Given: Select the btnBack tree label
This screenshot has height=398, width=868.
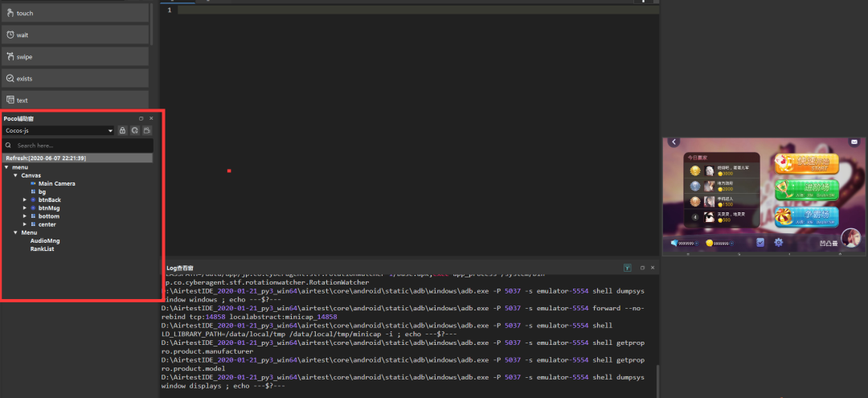Looking at the screenshot, I should pyautogui.click(x=50, y=200).
